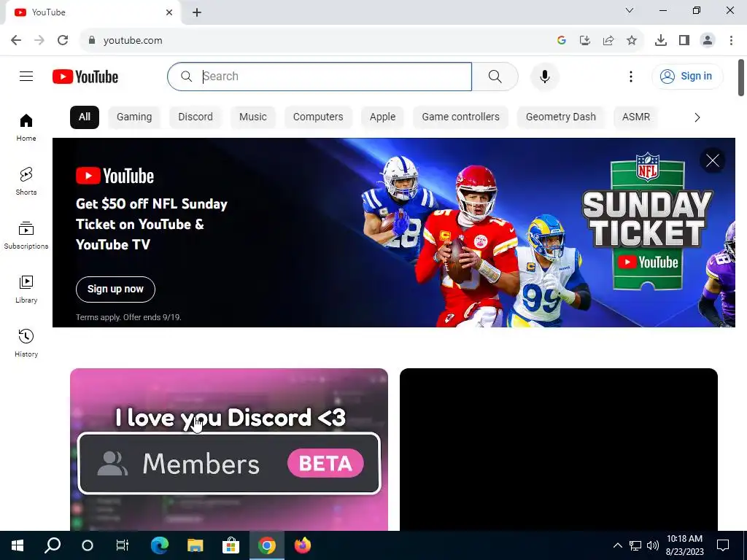Viewport: 747px width, 560px height.
Task: Select the Game controllers chip
Action: (x=461, y=117)
